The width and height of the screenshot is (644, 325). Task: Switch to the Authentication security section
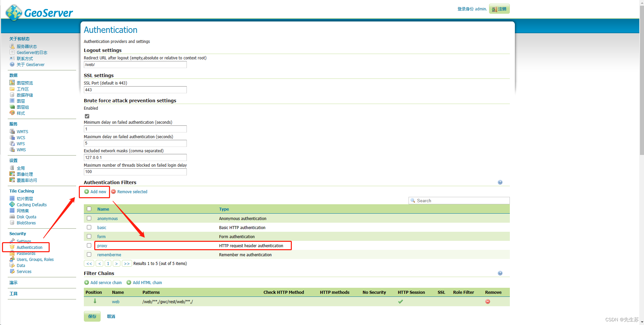(30, 247)
